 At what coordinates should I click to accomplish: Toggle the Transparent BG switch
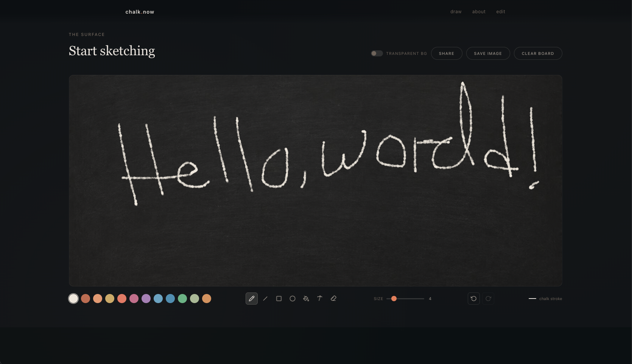pos(377,53)
